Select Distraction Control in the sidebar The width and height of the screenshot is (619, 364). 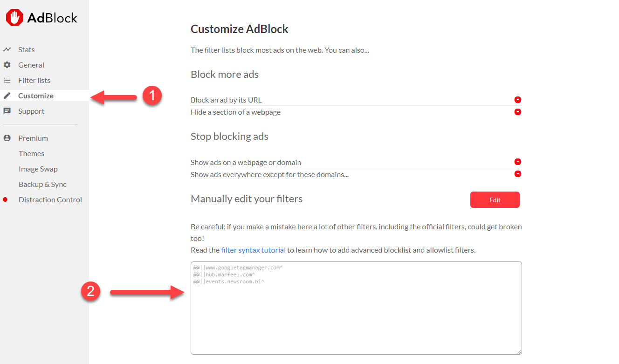click(x=50, y=199)
